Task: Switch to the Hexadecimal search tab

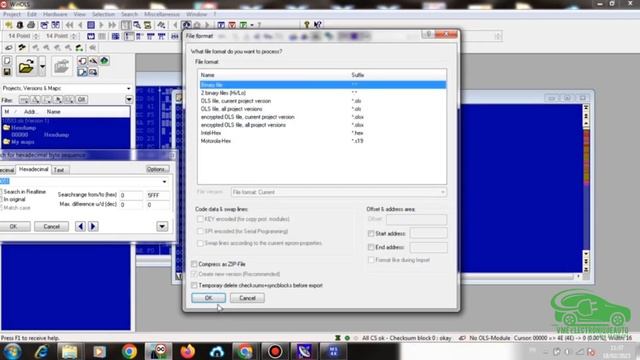Action: click(x=33, y=169)
